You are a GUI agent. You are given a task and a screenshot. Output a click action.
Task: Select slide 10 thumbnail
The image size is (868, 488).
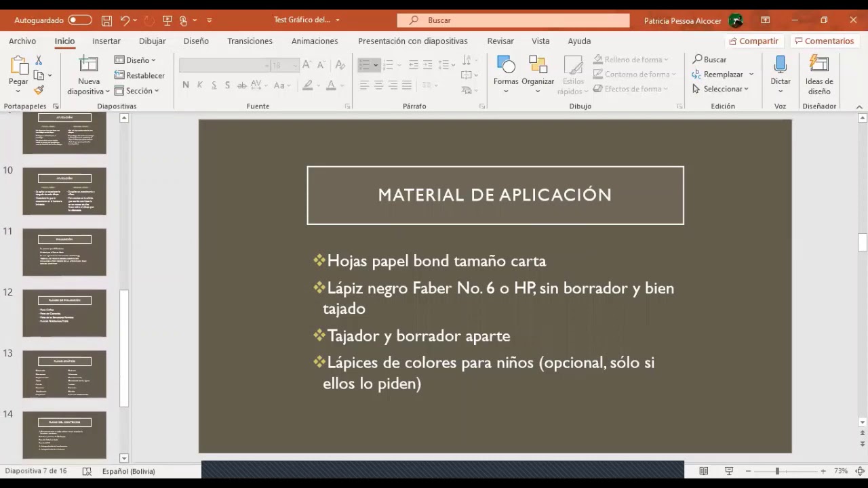click(x=64, y=191)
